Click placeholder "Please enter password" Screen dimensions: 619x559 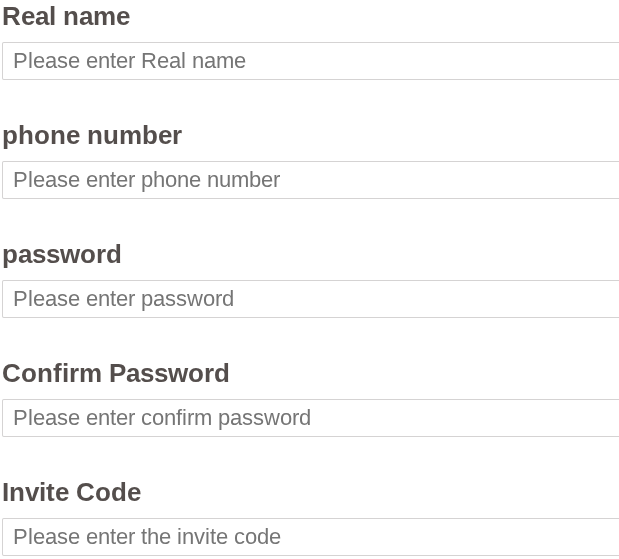click(123, 299)
